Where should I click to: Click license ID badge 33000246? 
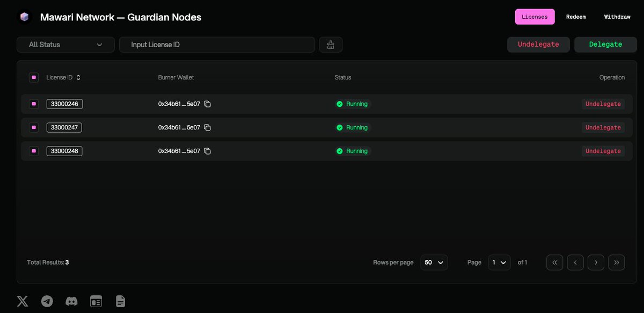64,104
